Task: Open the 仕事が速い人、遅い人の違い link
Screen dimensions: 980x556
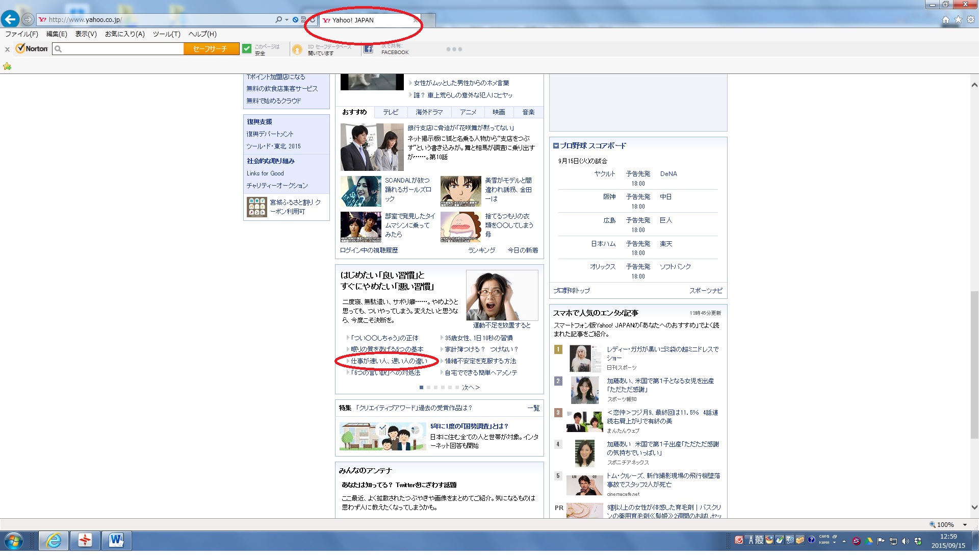Action: click(389, 361)
